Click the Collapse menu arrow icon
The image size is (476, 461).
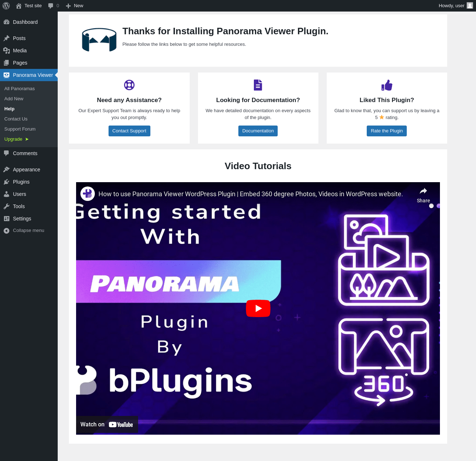pos(6,230)
